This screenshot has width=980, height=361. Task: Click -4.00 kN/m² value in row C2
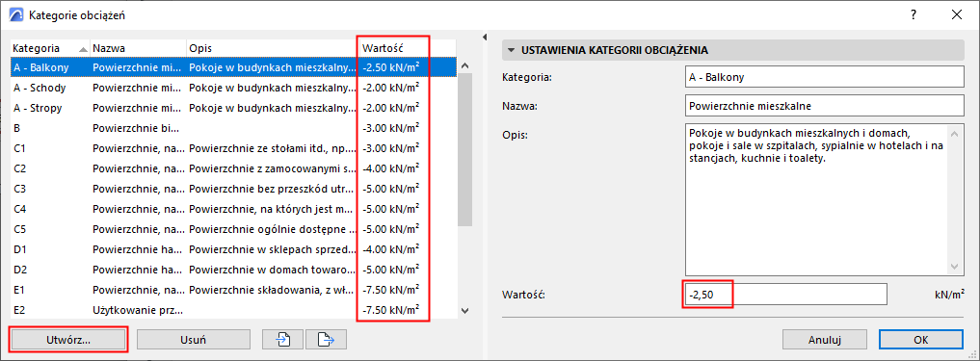tap(390, 168)
